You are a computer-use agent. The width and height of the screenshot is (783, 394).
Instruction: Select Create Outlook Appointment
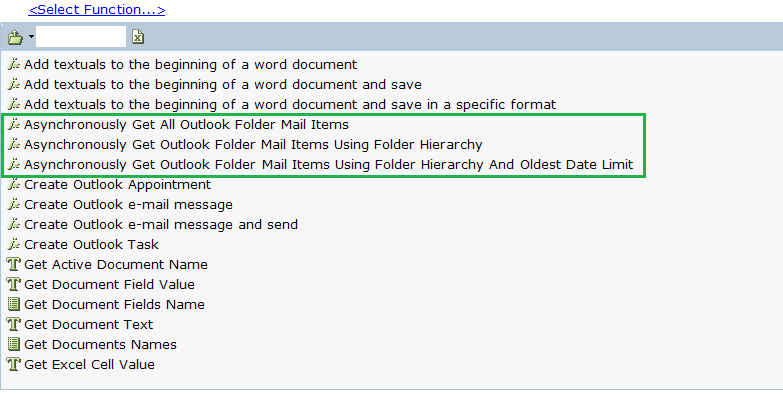pos(117,185)
